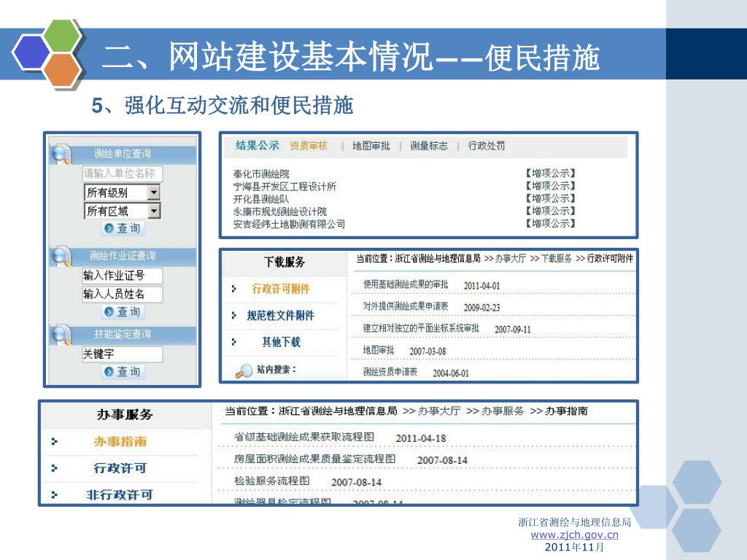Click the 站内搜索 magnifier icon
The width and height of the screenshot is (747, 560).
pyautogui.click(x=244, y=370)
